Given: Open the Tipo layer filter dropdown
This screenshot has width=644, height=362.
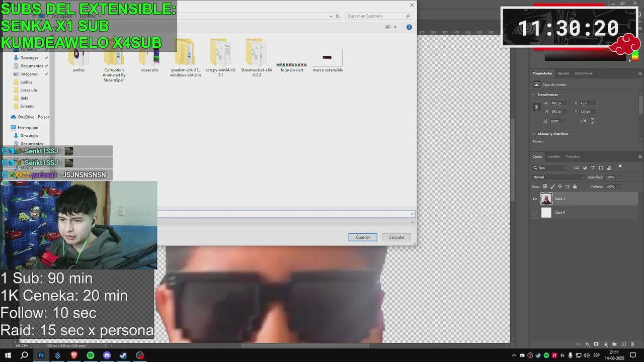Looking at the screenshot, I should click(x=550, y=168).
